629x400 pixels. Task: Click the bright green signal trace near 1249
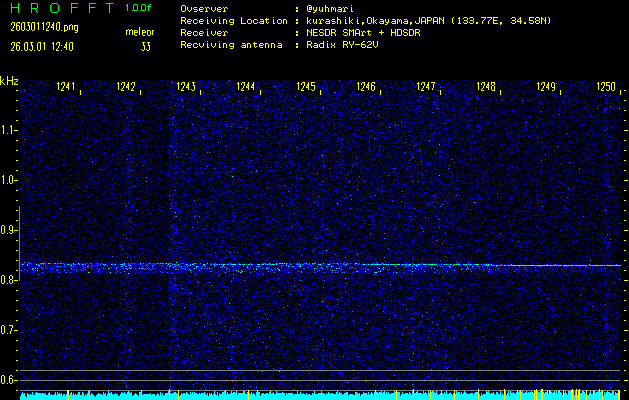point(562,266)
